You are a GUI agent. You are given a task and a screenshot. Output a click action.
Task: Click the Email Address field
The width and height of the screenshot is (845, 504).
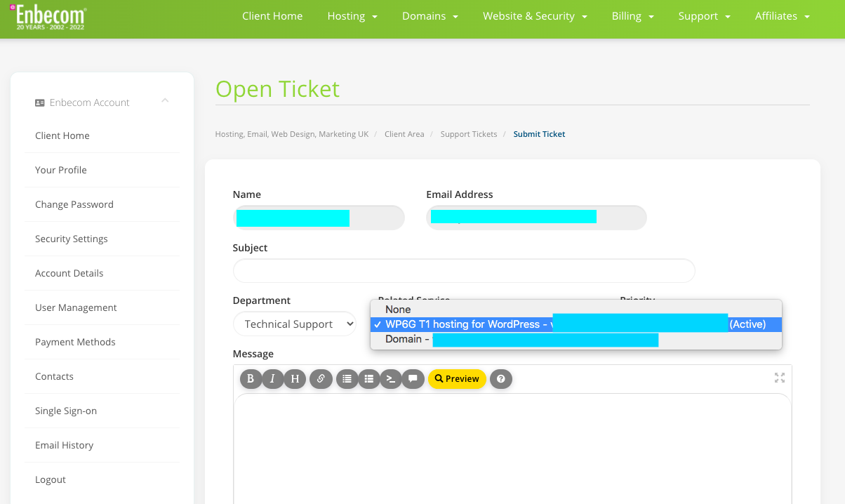[536, 218]
